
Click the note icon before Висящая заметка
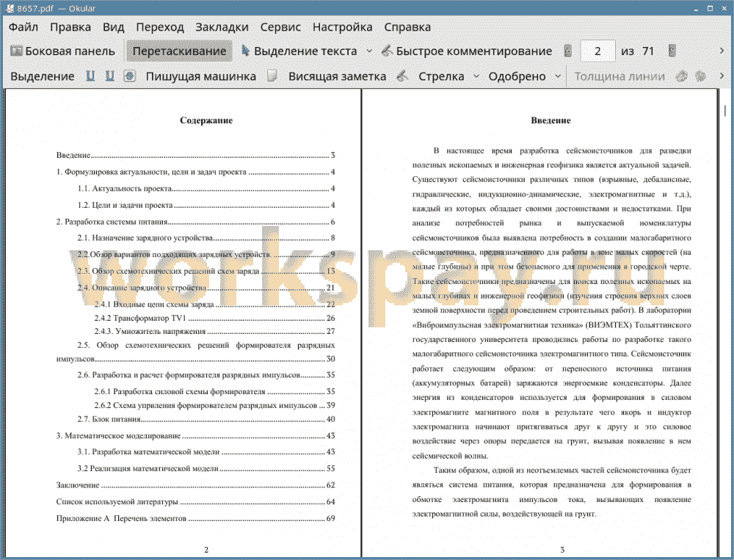click(272, 76)
